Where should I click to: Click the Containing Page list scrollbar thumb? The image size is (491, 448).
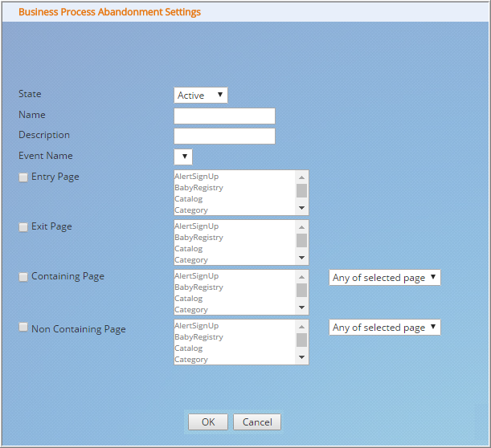coord(301,290)
